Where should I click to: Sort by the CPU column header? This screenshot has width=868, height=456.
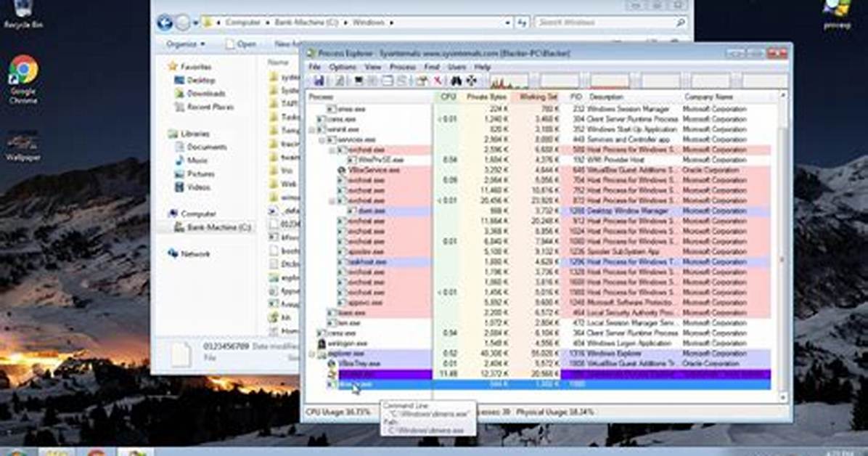pyautogui.click(x=448, y=97)
